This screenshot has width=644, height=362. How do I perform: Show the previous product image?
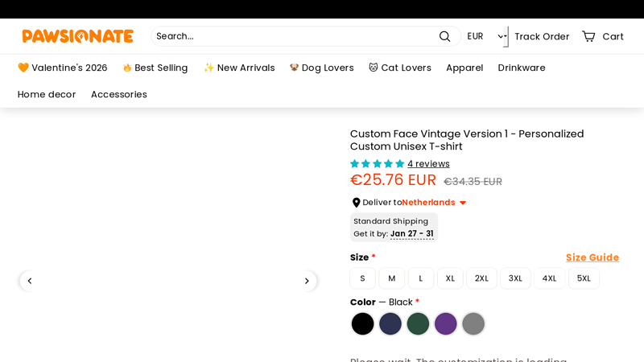(30, 281)
